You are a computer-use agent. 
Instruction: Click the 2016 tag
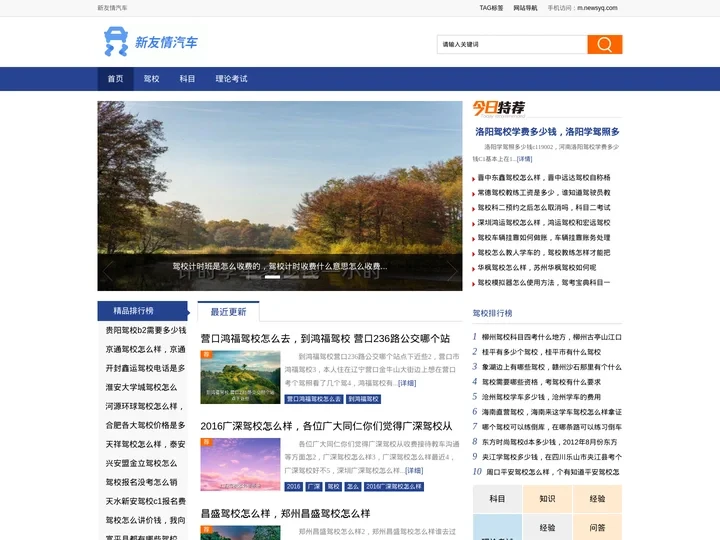pyautogui.click(x=293, y=487)
